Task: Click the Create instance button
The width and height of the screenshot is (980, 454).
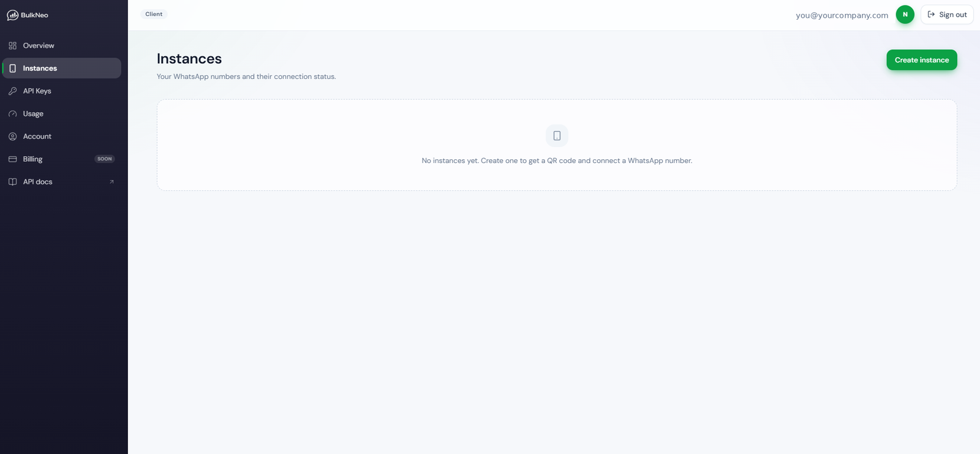Action: click(x=921, y=60)
